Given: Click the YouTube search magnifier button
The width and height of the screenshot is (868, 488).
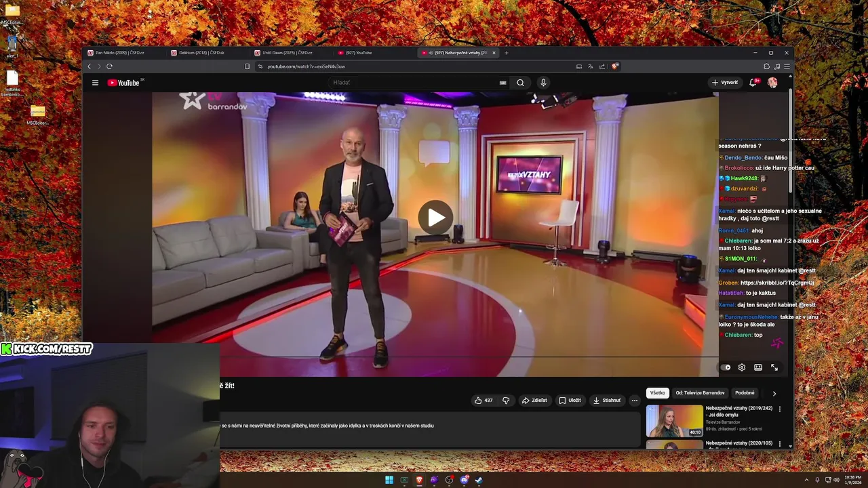Looking at the screenshot, I should tap(520, 83).
